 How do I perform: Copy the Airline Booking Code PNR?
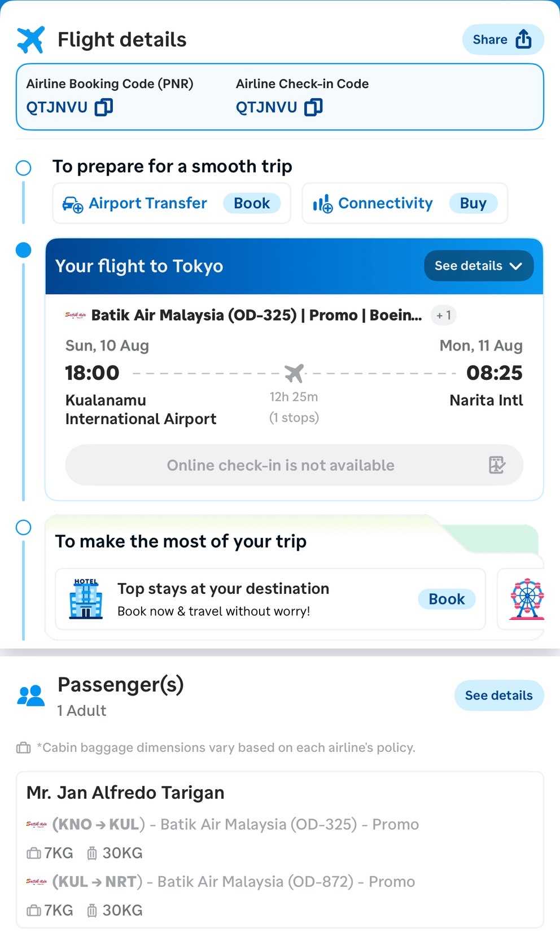(104, 107)
